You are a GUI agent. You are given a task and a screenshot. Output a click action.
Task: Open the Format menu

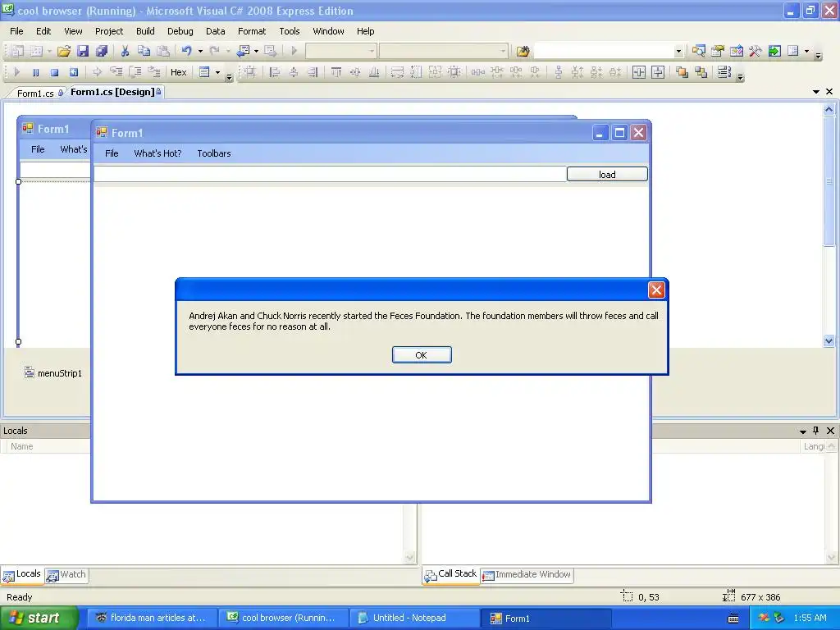252,31
